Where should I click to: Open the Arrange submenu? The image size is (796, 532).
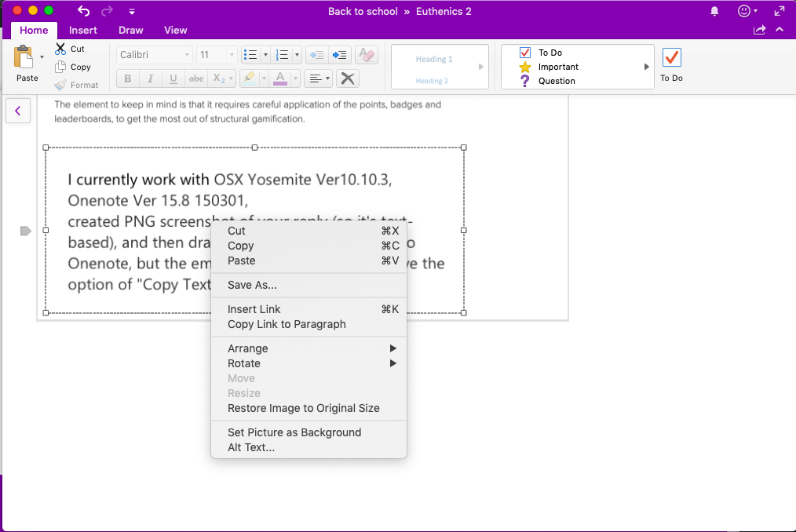click(x=309, y=348)
